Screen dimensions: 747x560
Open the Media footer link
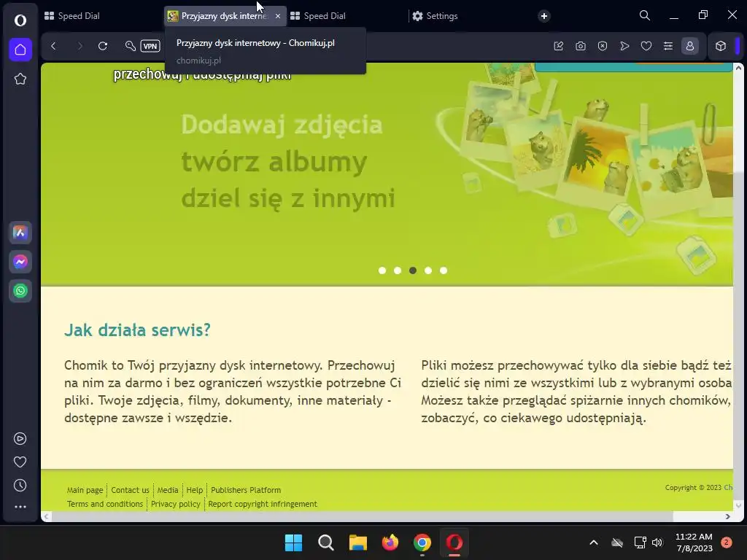[168, 490]
